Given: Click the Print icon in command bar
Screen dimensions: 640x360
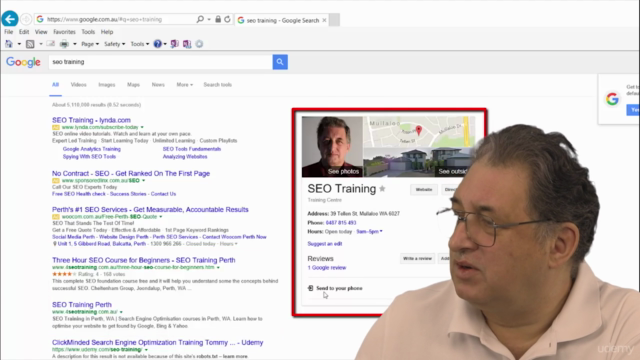Looking at the screenshot, I should point(64,44).
